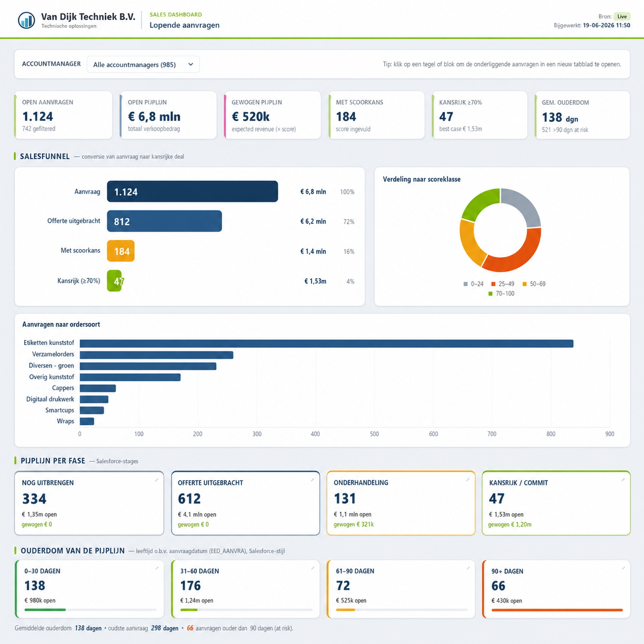The width and height of the screenshot is (644, 644).
Task: Click the Offerte uitgebracht 812 funnel bar
Action: point(164,221)
